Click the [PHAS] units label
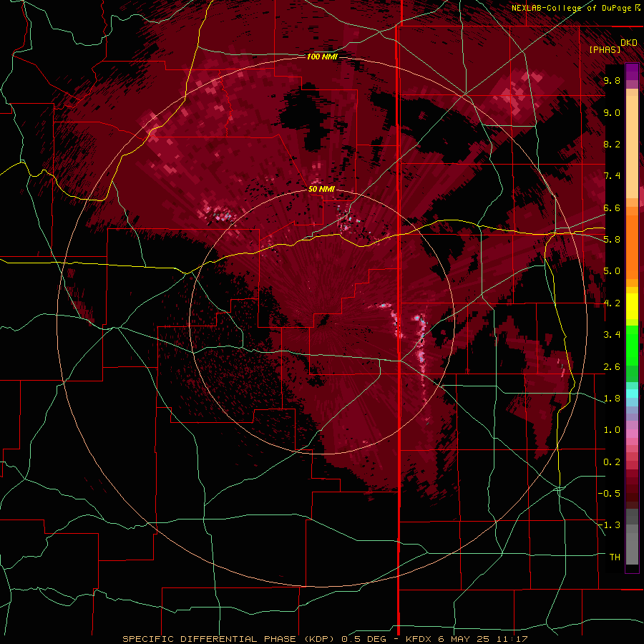The height and width of the screenshot is (644, 644). (x=605, y=49)
